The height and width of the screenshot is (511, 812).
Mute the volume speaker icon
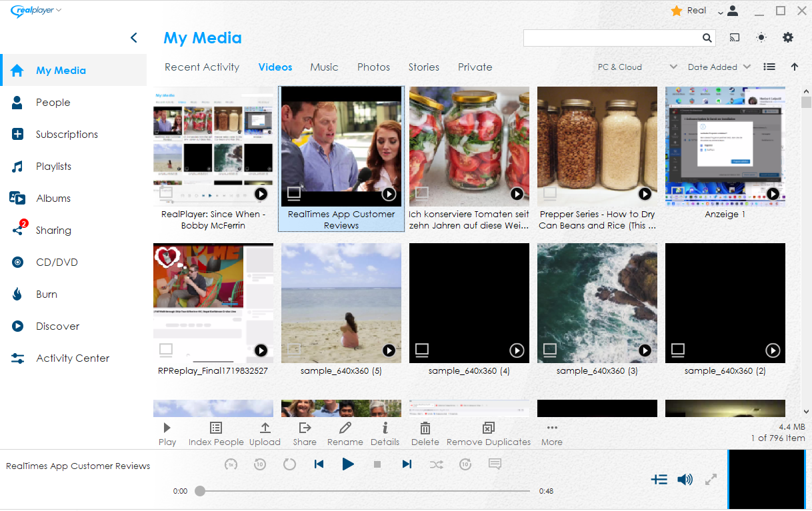pyautogui.click(x=685, y=479)
